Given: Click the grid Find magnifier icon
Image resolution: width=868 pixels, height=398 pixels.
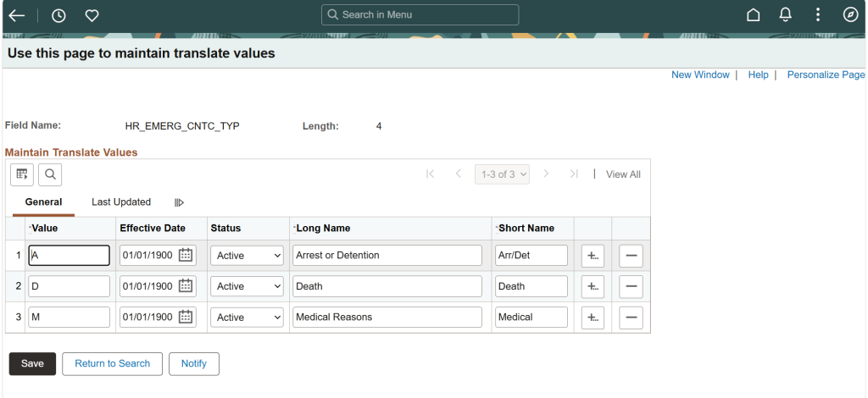Looking at the screenshot, I should coord(50,174).
